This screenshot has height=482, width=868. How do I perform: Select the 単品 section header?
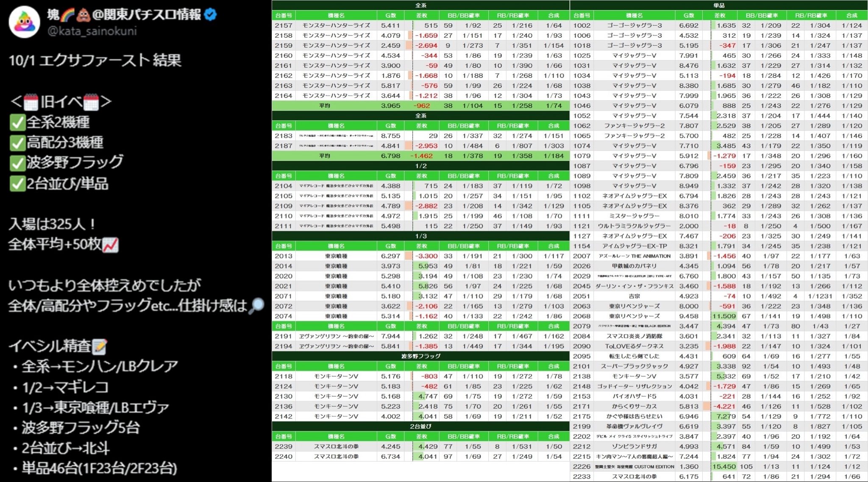(x=718, y=5)
